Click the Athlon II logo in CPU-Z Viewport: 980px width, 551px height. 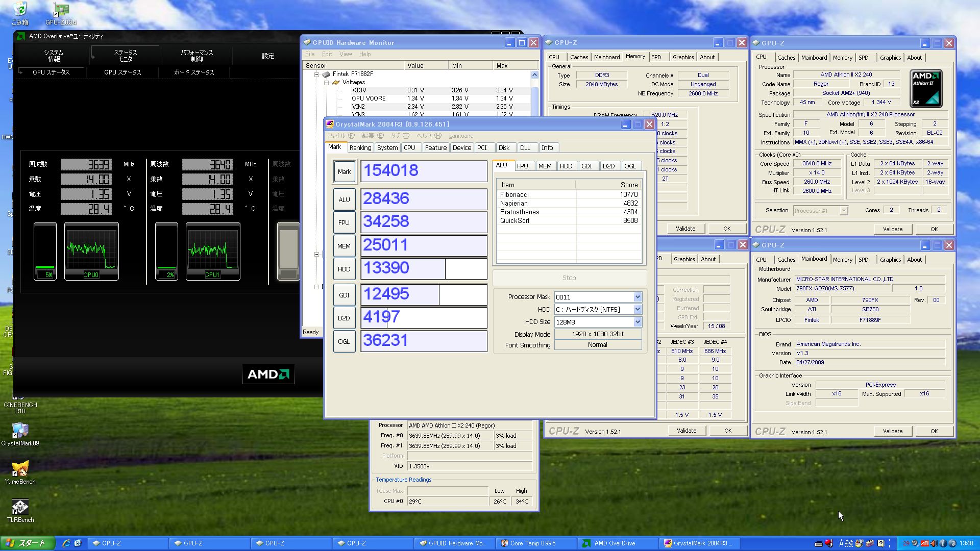tap(926, 89)
